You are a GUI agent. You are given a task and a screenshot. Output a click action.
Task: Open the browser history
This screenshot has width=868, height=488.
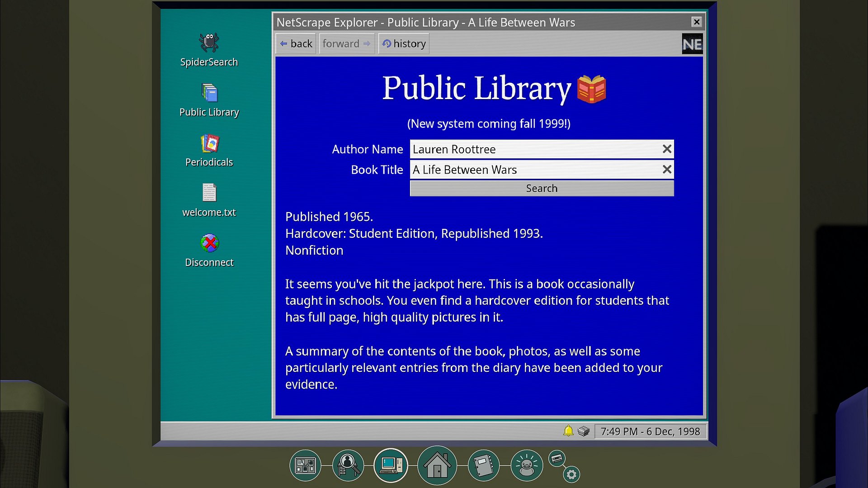(404, 44)
